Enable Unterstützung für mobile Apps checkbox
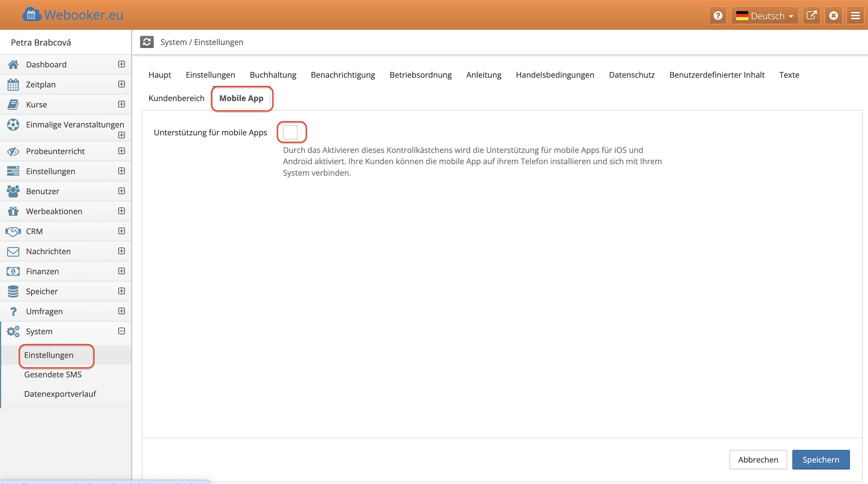Screen dimensions: 868x484 tap(290, 132)
